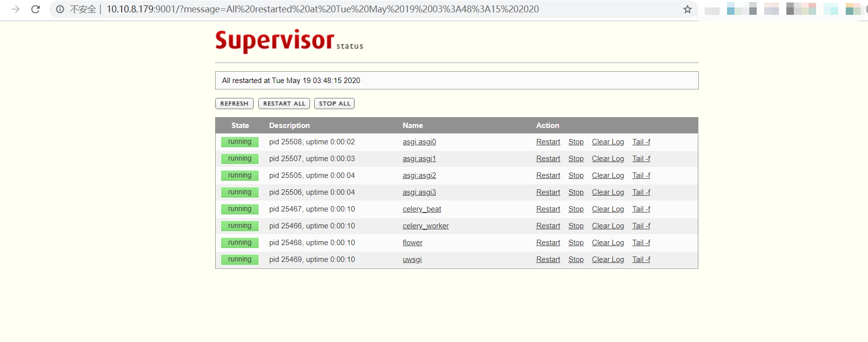This screenshot has height=342, width=868.
Task: Click the Description column header
Action: tap(289, 126)
